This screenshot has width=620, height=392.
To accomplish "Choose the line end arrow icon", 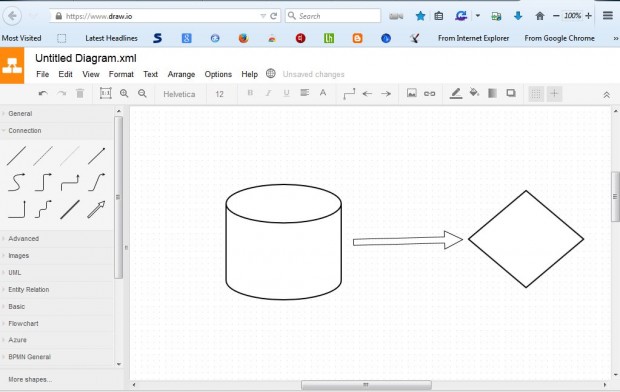I will coord(386,94).
